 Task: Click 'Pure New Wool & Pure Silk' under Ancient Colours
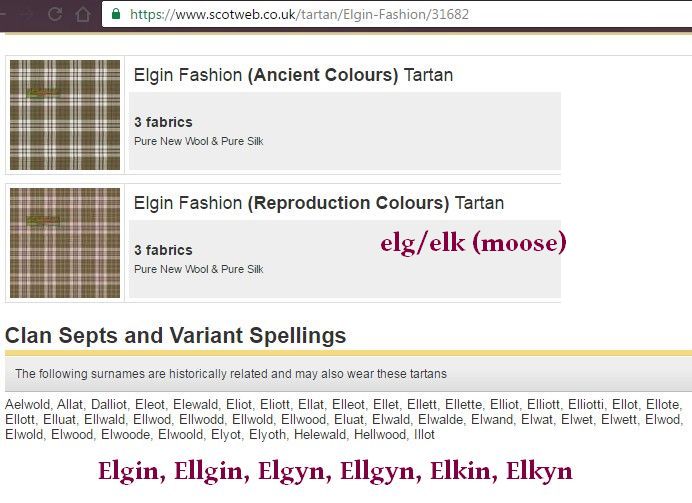(x=199, y=141)
